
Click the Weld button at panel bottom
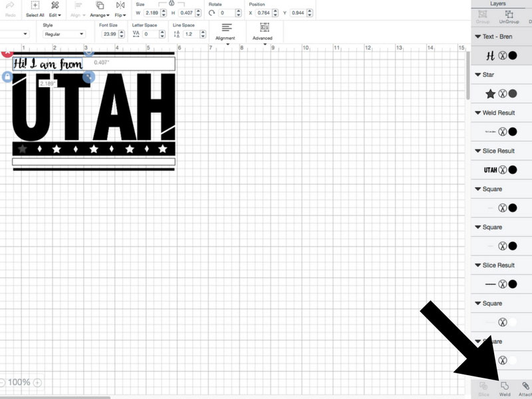tap(505, 389)
